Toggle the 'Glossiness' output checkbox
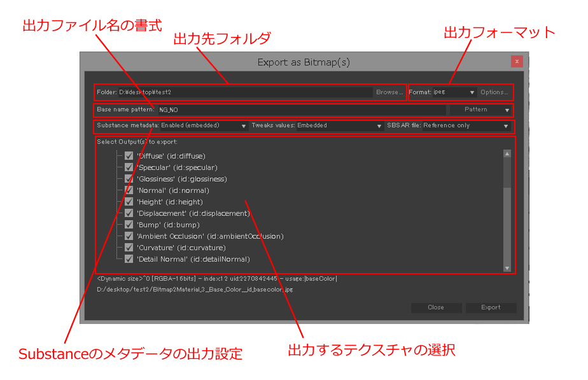The width and height of the screenshot is (588, 380). [x=129, y=179]
